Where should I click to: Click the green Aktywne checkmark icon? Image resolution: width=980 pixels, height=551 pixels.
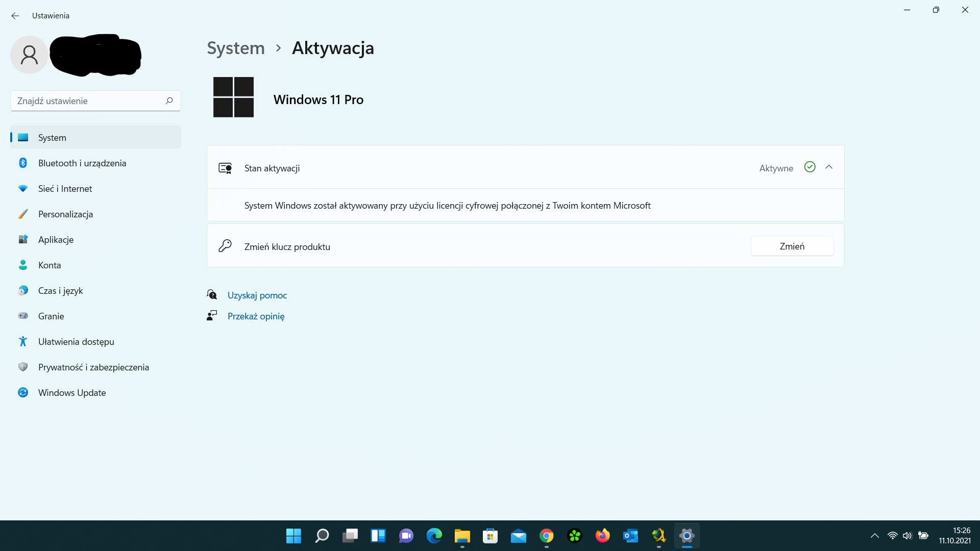click(810, 167)
